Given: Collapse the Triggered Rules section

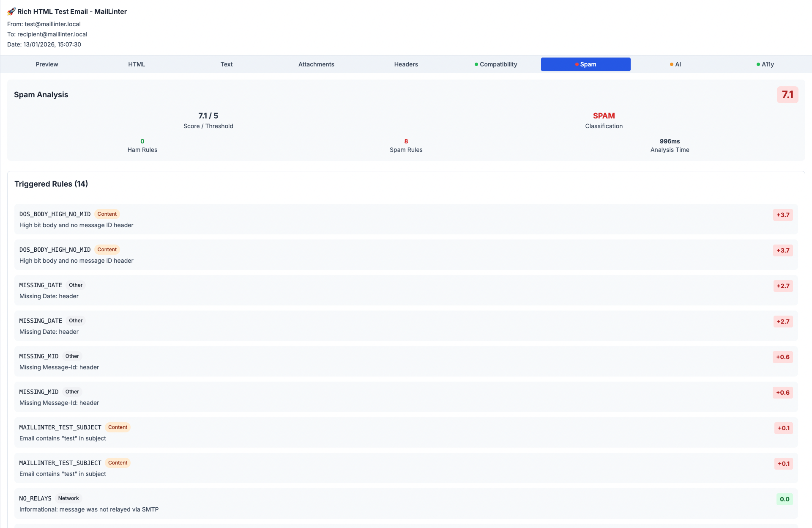Looking at the screenshot, I should (51, 184).
